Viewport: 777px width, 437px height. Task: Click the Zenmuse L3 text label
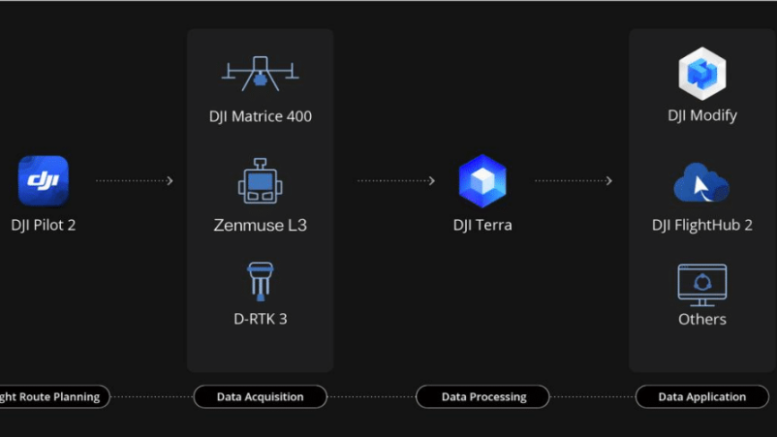(x=260, y=225)
